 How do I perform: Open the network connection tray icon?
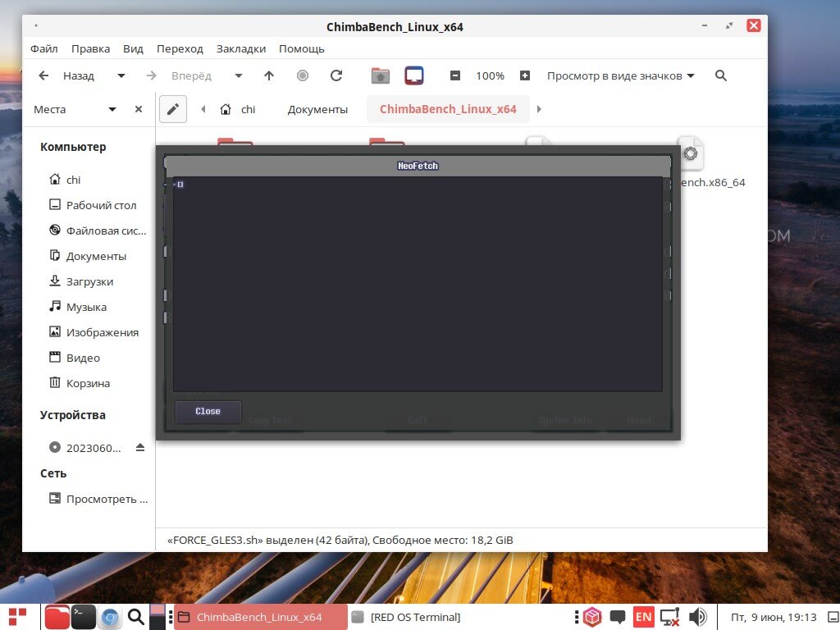[x=669, y=617]
